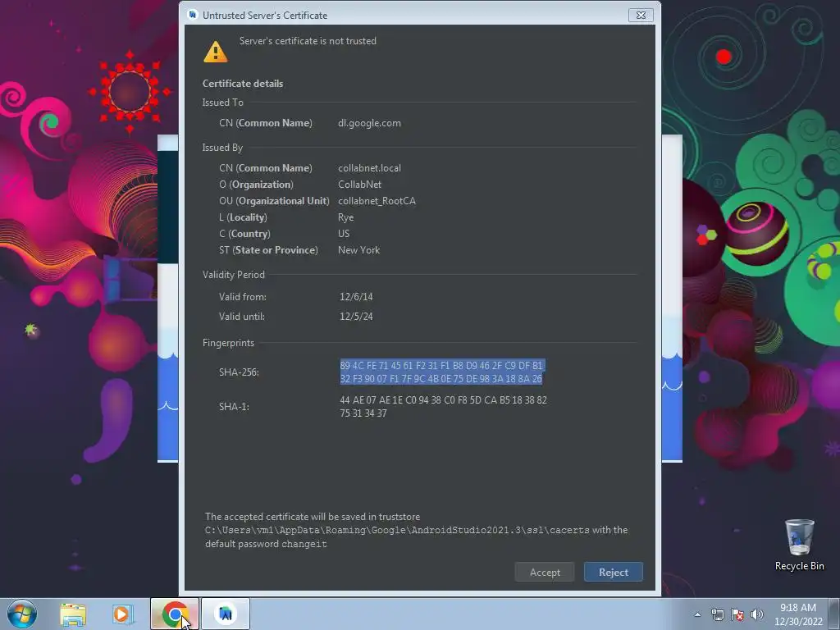Image resolution: width=840 pixels, height=630 pixels.
Task: Click the Show desktop button at taskbar end
Action: click(x=834, y=614)
